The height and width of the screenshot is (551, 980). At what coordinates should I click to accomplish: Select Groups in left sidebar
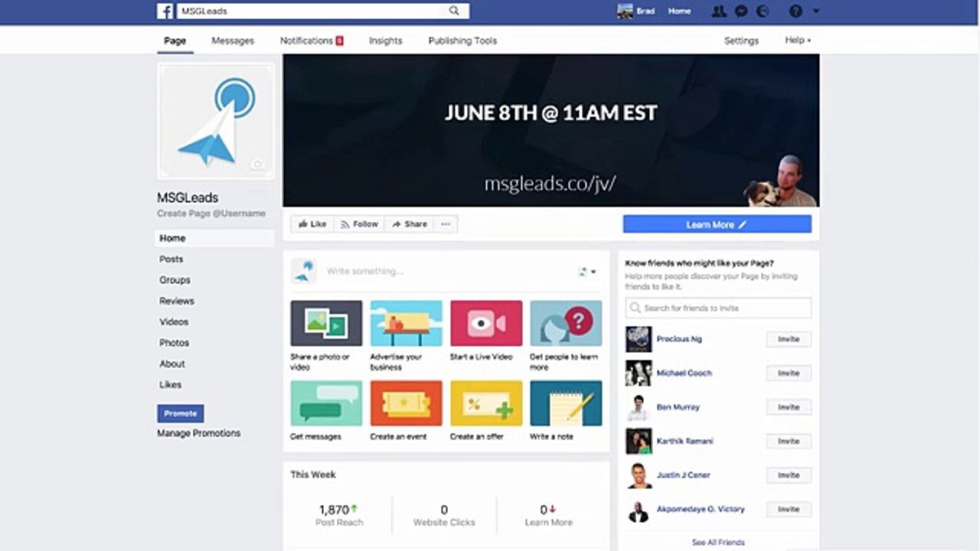click(x=175, y=280)
